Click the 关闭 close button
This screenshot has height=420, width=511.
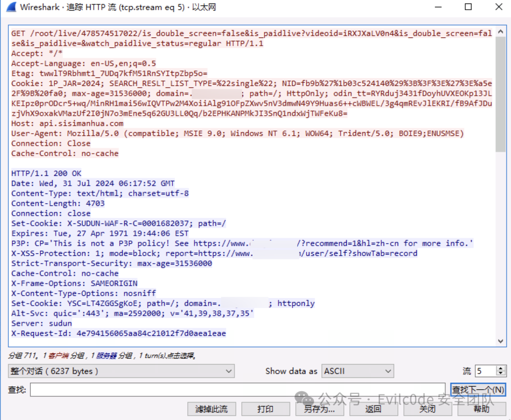(428, 409)
